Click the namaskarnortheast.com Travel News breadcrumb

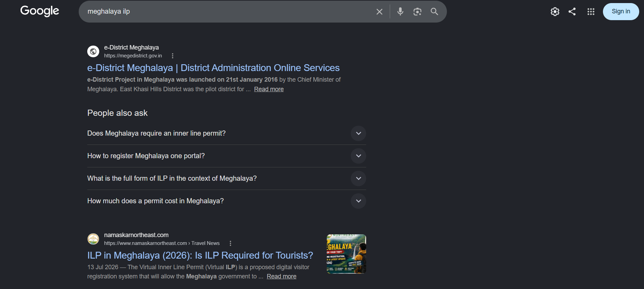coord(162,243)
